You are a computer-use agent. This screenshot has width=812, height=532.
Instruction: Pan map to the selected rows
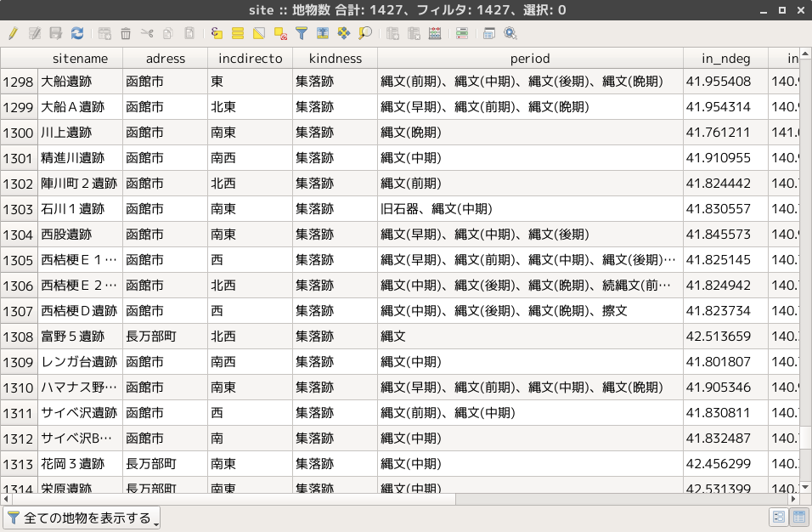coord(344,34)
